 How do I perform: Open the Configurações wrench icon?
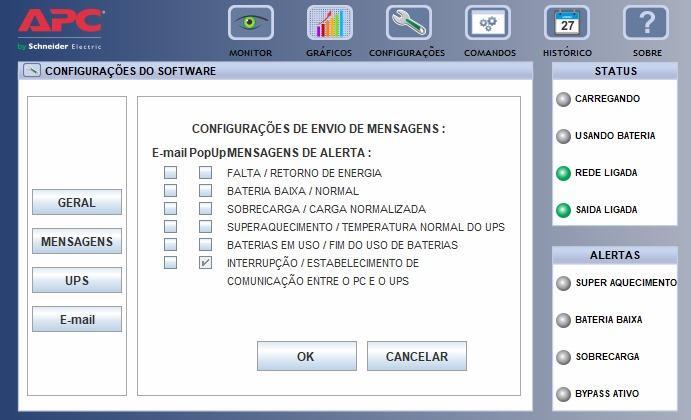point(409,23)
